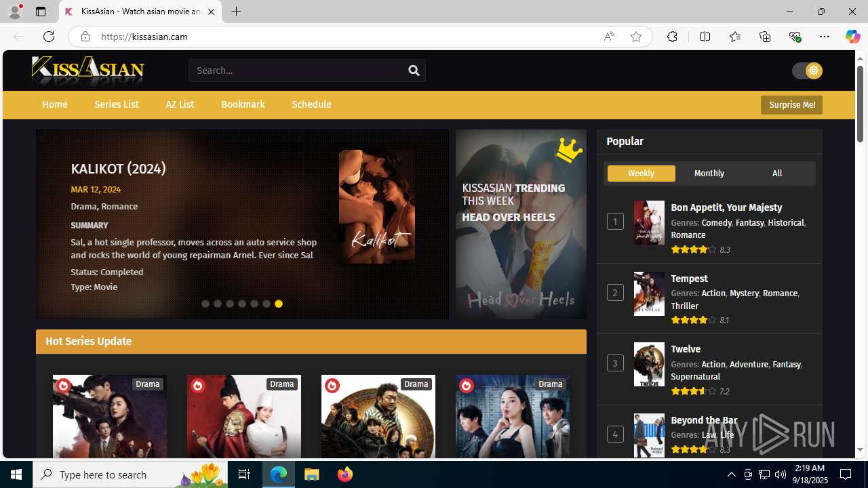
Task: Open a new browser tab
Action: (236, 12)
